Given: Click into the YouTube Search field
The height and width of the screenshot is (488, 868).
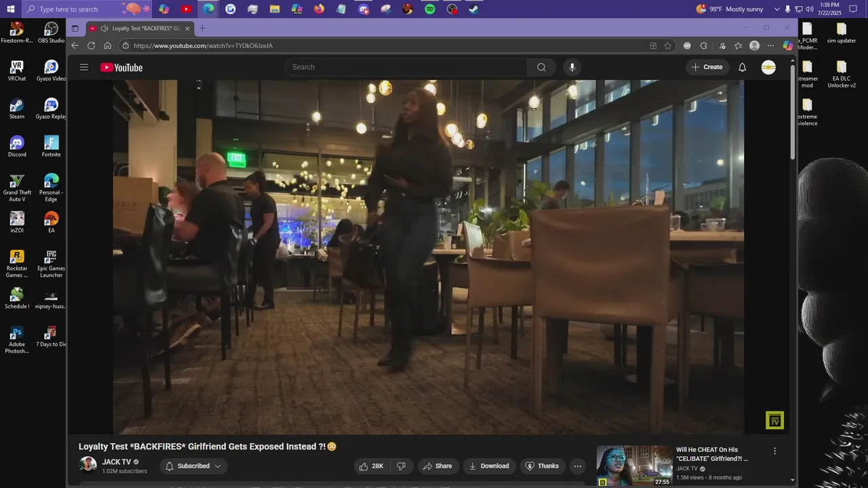Looking at the screenshot, I should (407, 67).
